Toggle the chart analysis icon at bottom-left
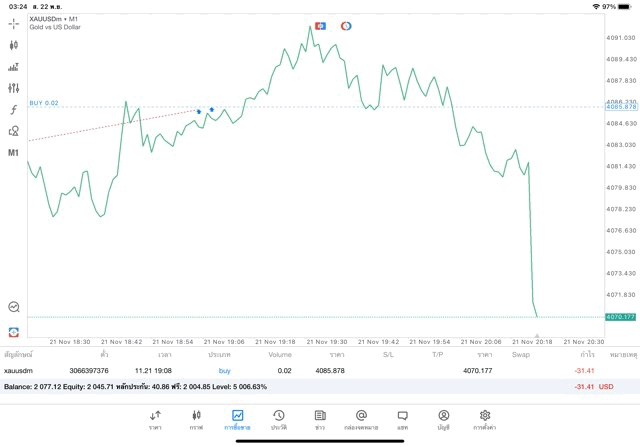Screen dimensions: 640x447 (x=14, y=307)
